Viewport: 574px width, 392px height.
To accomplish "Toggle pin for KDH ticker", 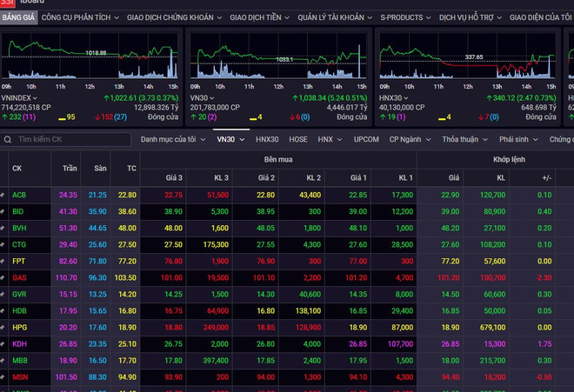I will point(4,343).
